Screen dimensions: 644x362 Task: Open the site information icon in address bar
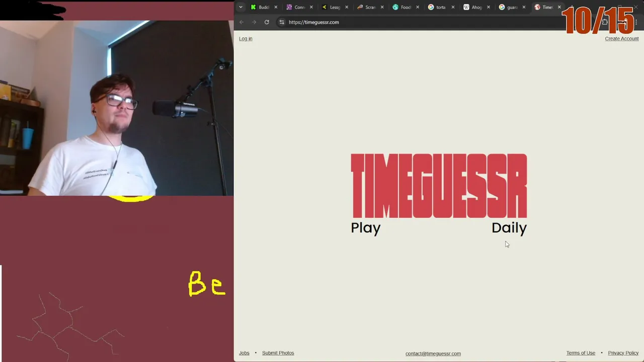(x=282, y=22)
